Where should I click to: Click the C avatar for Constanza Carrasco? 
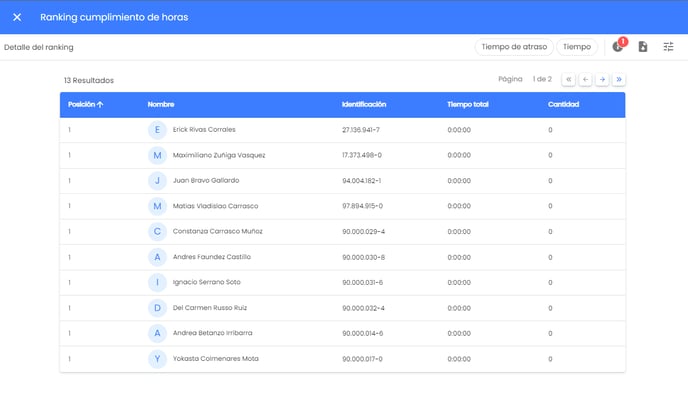[157, 232]
